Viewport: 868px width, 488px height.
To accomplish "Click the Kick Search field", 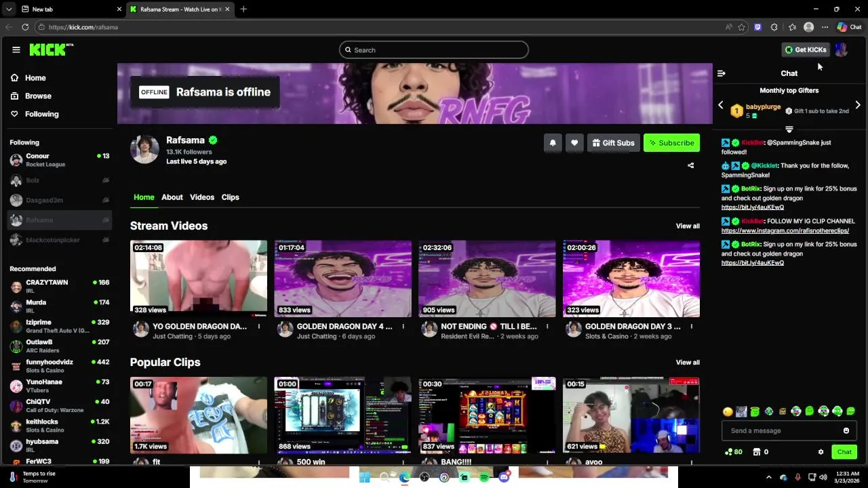I will point(434,49).
